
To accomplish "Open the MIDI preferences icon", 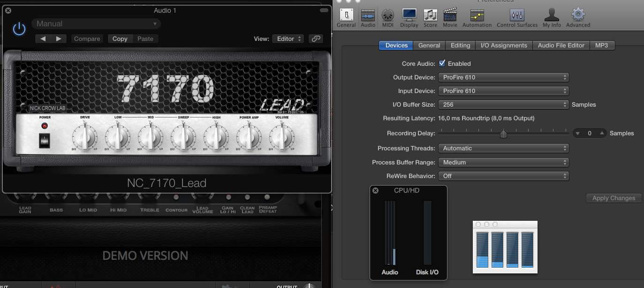I will [387, 18].
